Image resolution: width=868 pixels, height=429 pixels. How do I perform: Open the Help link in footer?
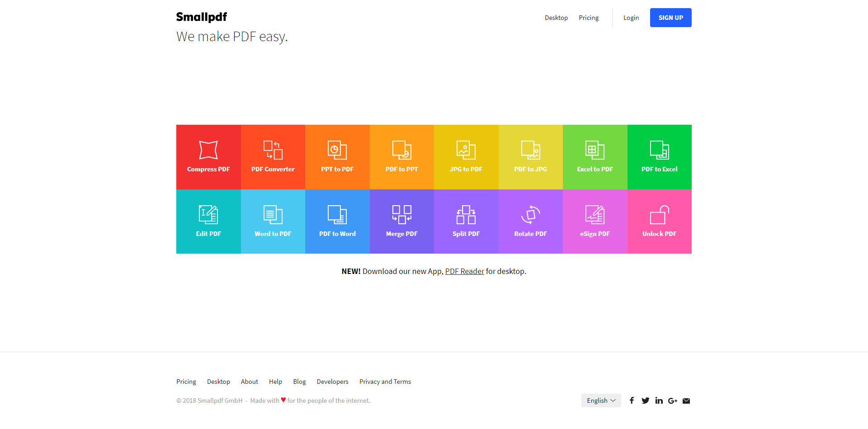(275, 382)
